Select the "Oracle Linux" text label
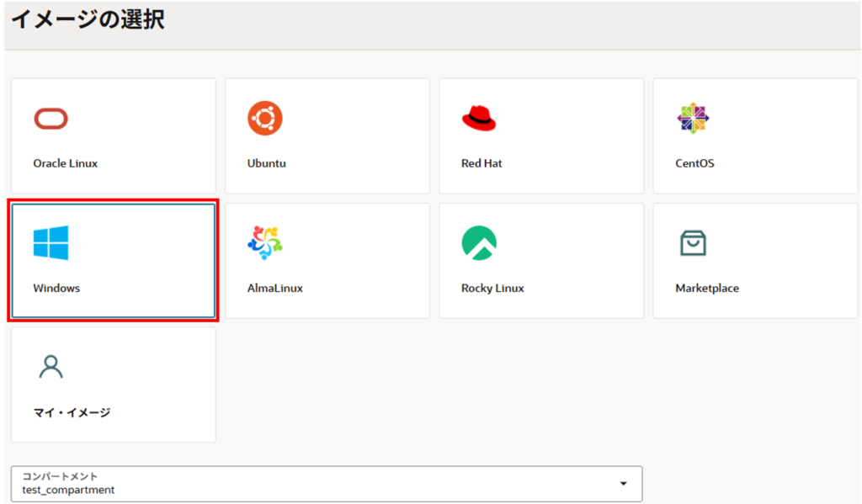Viewport: 862px width, 504px height. [66, 163]
